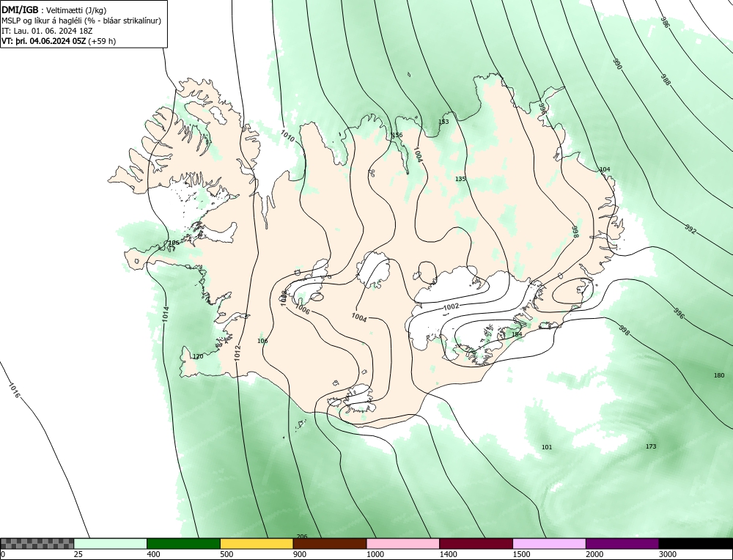Select the 1400 legend scale number
This screenshot has width=733, height=560.
coord(449,554)
